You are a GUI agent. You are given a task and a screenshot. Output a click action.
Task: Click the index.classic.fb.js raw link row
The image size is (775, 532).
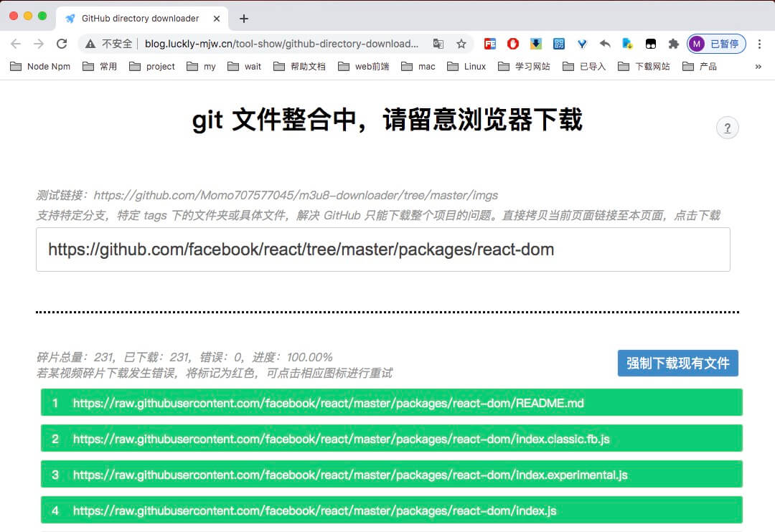[392, 438]
